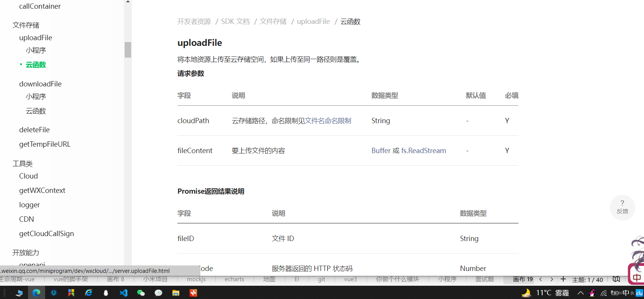644x299 pixels.
Task: Select callContainer in the sidebar
Action: coord(40,6)
